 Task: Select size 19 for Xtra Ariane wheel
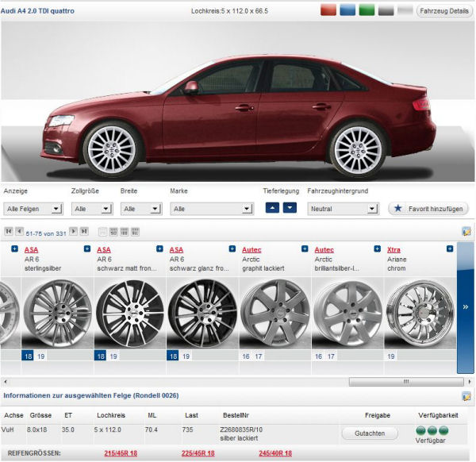pos(391,356)
